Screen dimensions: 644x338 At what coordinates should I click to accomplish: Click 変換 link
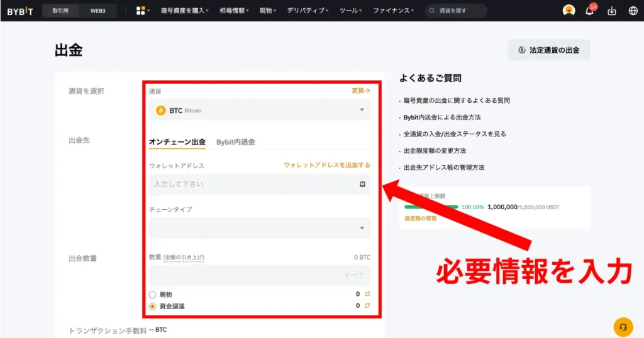360,90
